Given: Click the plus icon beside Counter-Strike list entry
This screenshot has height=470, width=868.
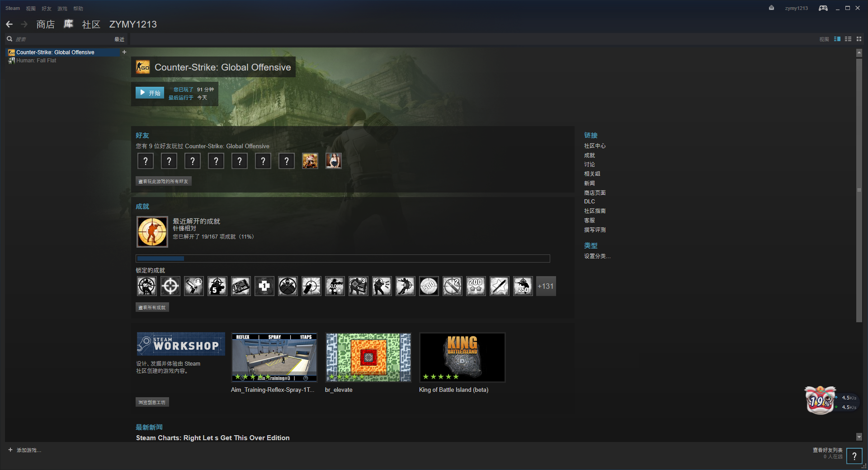Looking at the screenshot, I should click(124, 52).
